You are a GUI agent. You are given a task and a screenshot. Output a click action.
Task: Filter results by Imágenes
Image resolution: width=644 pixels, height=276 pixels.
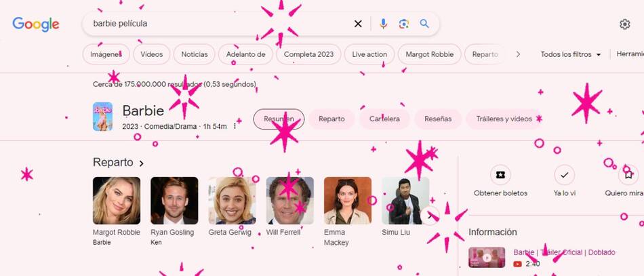tap(106, 54)
